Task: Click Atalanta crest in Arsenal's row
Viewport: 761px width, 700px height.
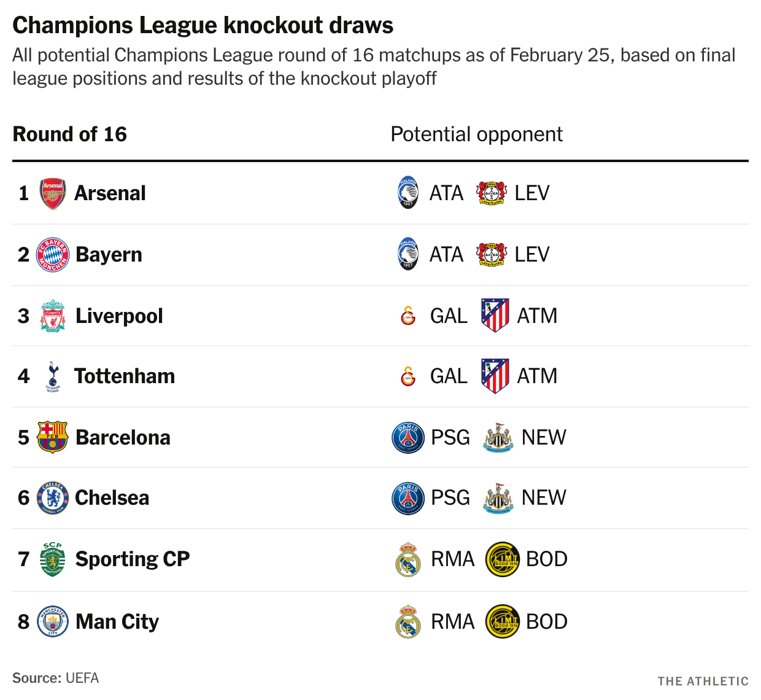Action: (x=408, y=193)
